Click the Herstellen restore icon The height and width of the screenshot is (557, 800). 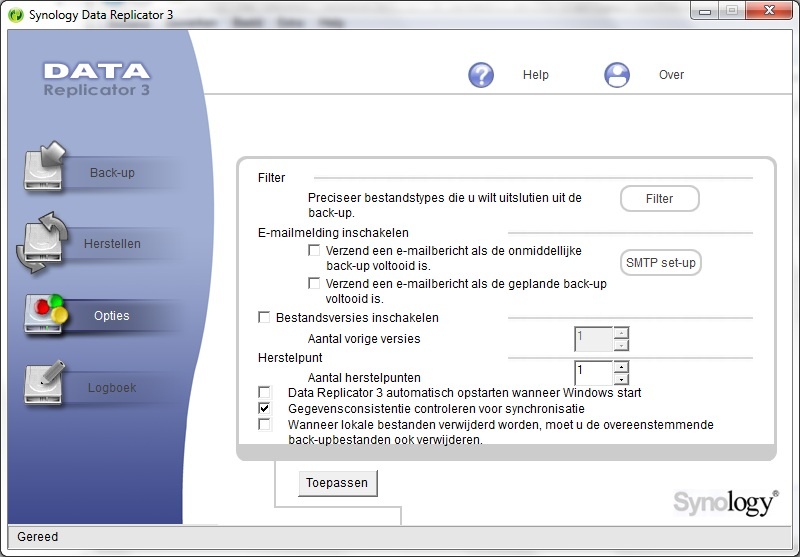(x=43, y=243)
